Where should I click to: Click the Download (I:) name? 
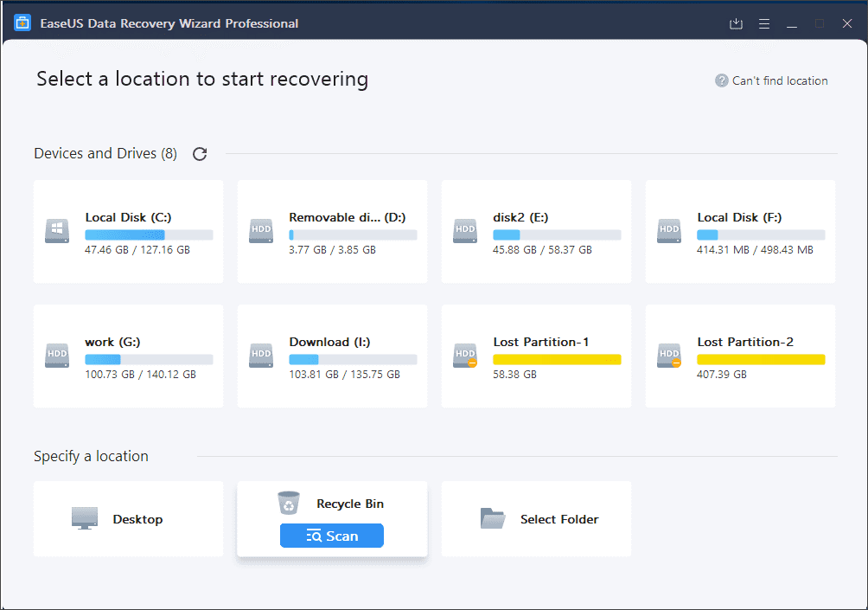click(x=329, y=343)
